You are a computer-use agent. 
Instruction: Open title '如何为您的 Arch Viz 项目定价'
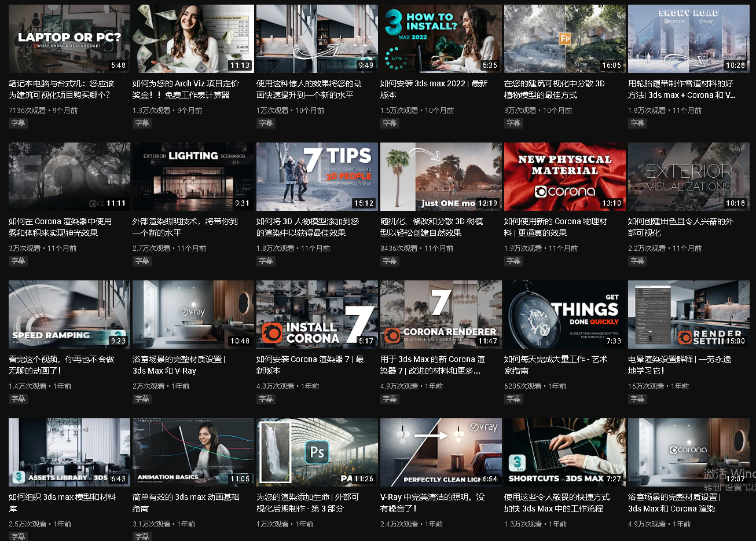click(x=186, y=89)
